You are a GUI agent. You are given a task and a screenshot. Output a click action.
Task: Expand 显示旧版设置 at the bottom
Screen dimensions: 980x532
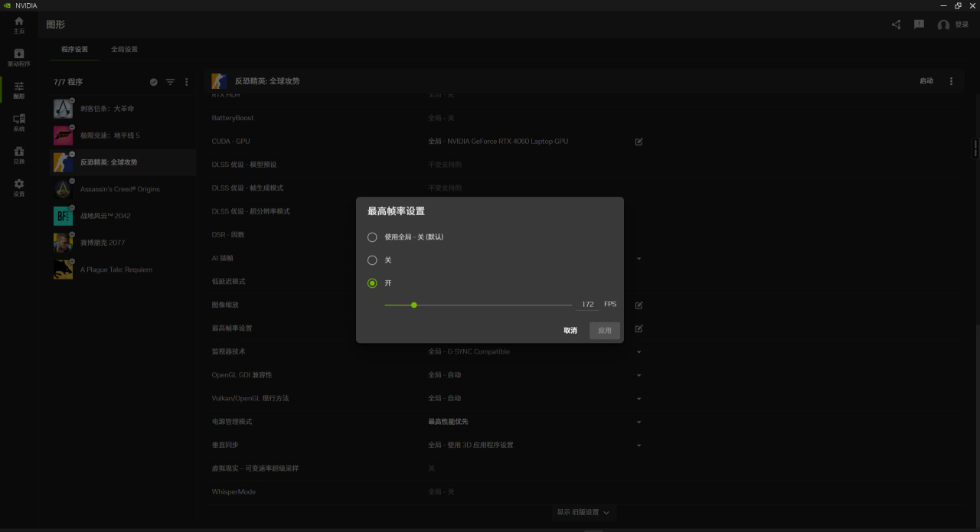click(x=583, y=512)
